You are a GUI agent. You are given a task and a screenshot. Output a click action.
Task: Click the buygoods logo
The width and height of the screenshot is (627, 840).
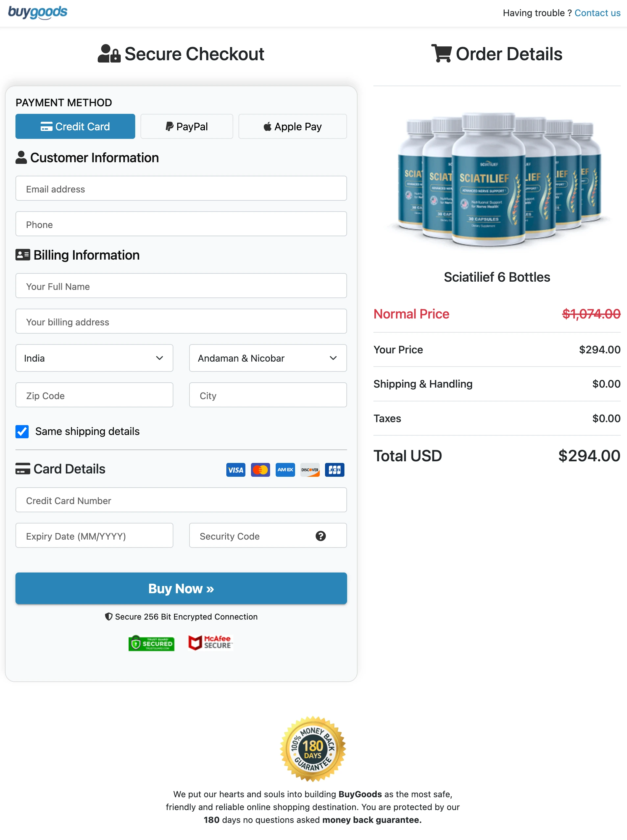coord(38,12)
